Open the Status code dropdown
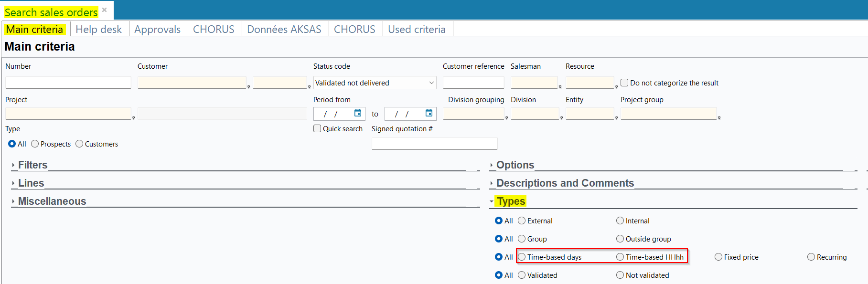The height and width of the screenshot is (284, 868). click(x=431, y=83)
